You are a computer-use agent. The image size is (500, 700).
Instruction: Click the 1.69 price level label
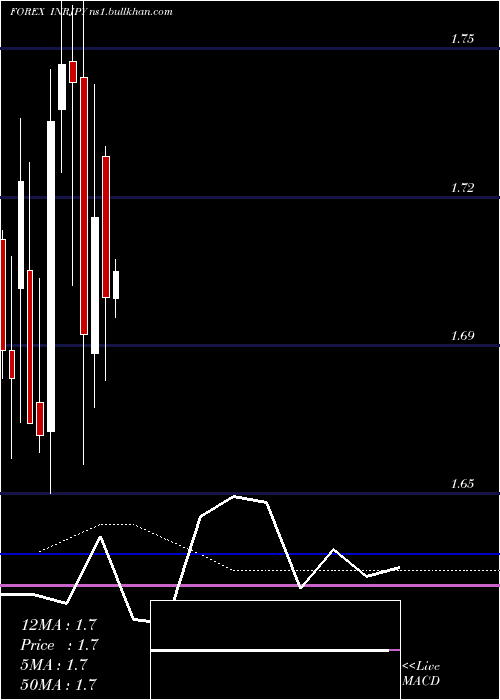(x=462, y=336)
